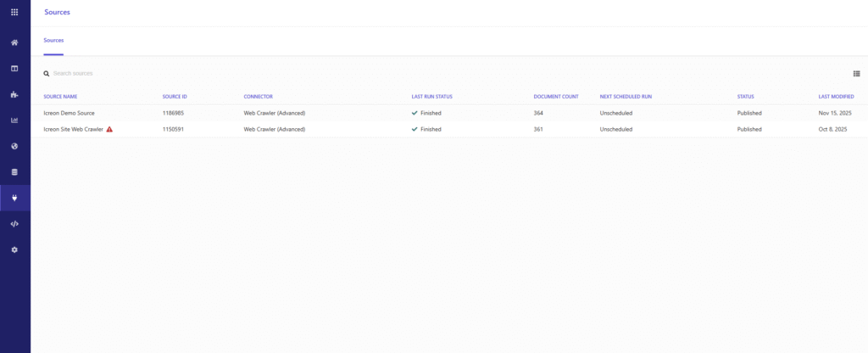Open the Icreon Demo Source entry
This screenshot has width=868, height=353.
click(70, 113)
